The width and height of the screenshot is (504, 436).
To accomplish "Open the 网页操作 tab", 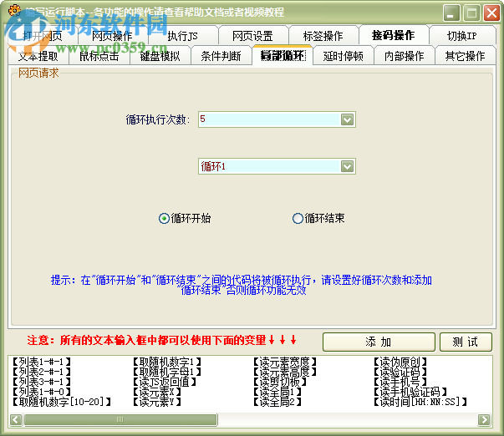I will tap(112, 35).
